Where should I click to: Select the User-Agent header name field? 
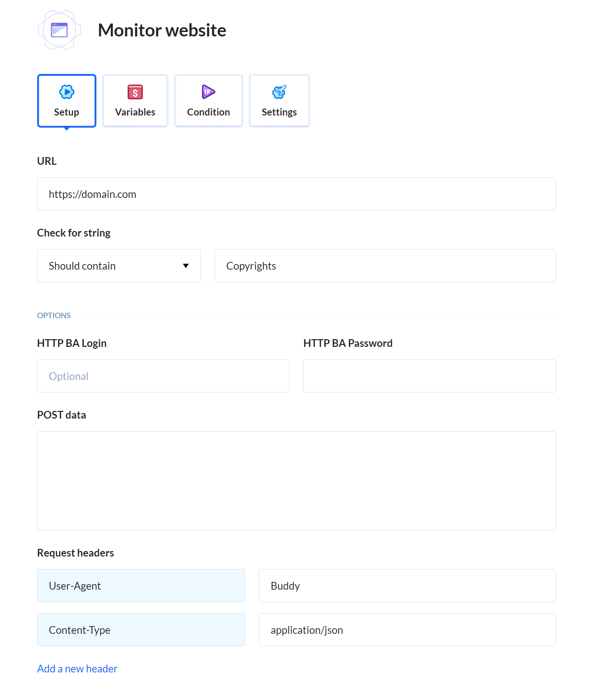(x=141, y=586)
